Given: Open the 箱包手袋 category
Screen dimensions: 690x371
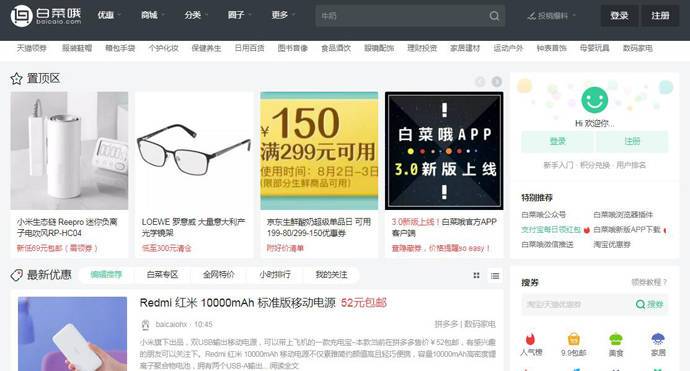Looking at the screenshot, I should coord(120,48).
